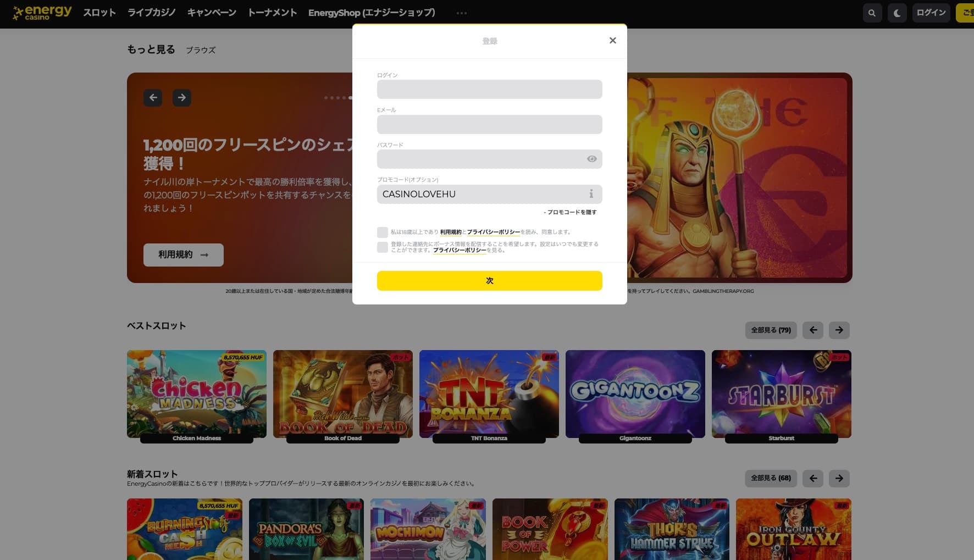974x560 pixels.
Task: Open the Chicken Madness game thumbnail
Action: (x=197, y=394)
